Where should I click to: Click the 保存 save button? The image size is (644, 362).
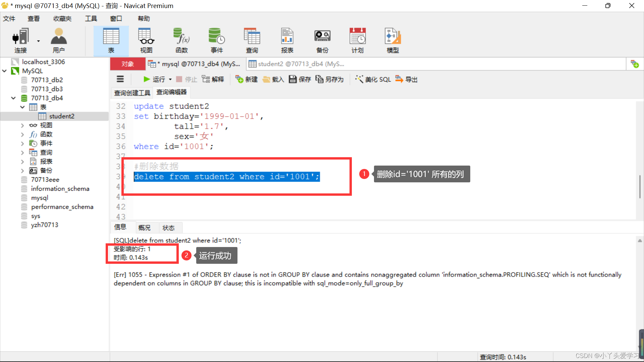pyautogui.click(x=300, y=79)
